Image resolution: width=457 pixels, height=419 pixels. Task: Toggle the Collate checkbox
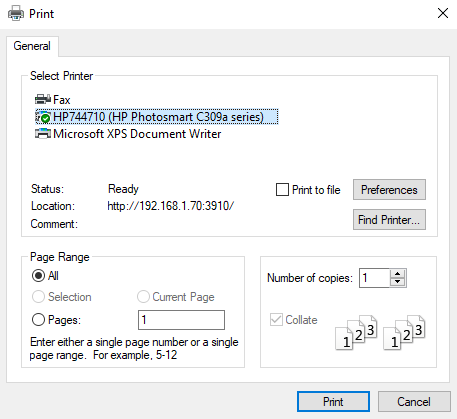276,320
